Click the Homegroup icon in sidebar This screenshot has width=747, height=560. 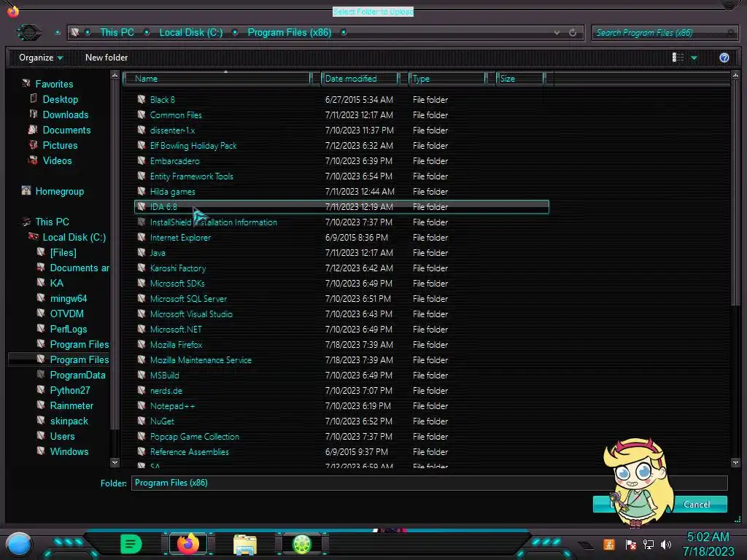(26, 190)
